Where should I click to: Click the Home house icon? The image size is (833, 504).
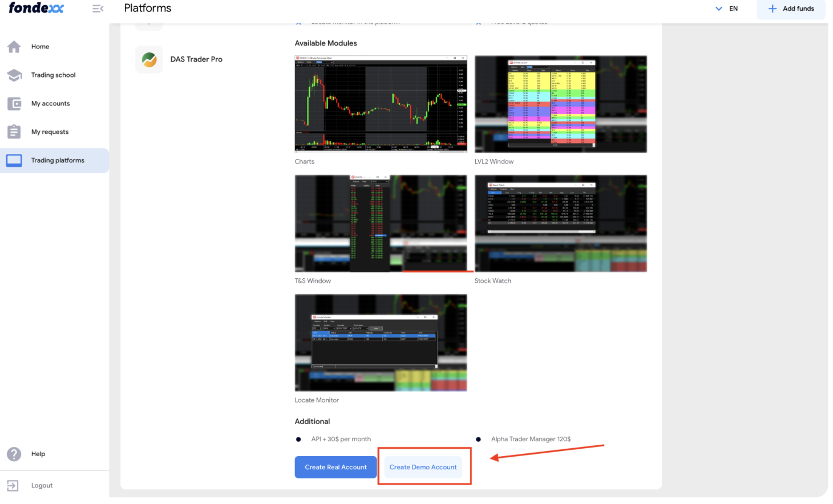(14, 47)
